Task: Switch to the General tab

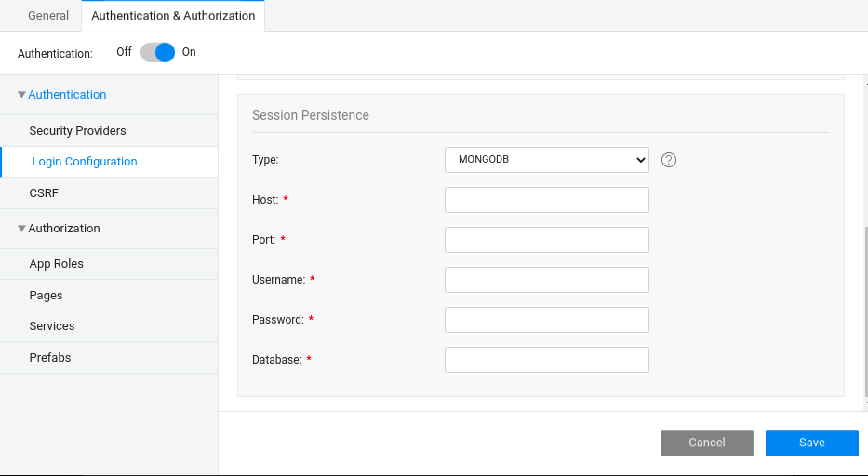Action: coord(48,16)
